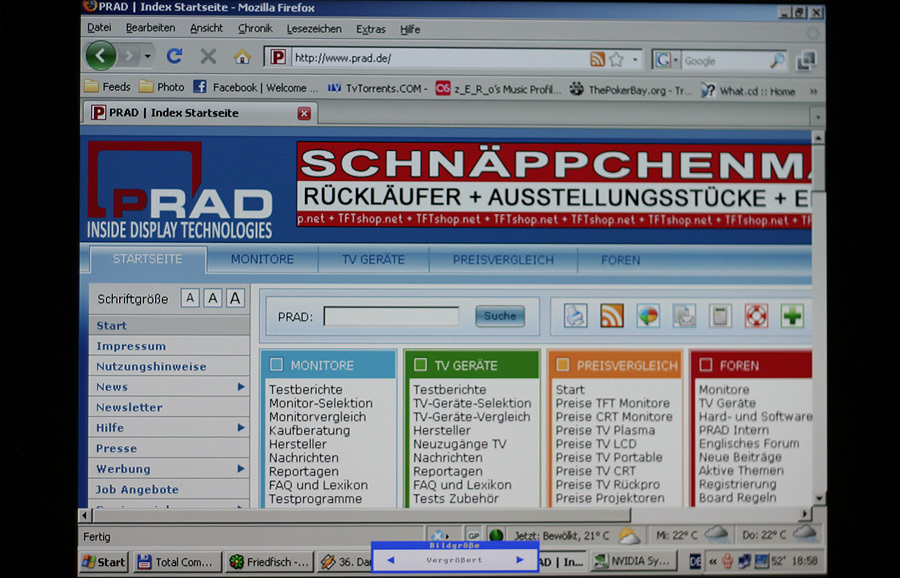Click the vertical scrollbar thumb

click(x=818, y=169)
